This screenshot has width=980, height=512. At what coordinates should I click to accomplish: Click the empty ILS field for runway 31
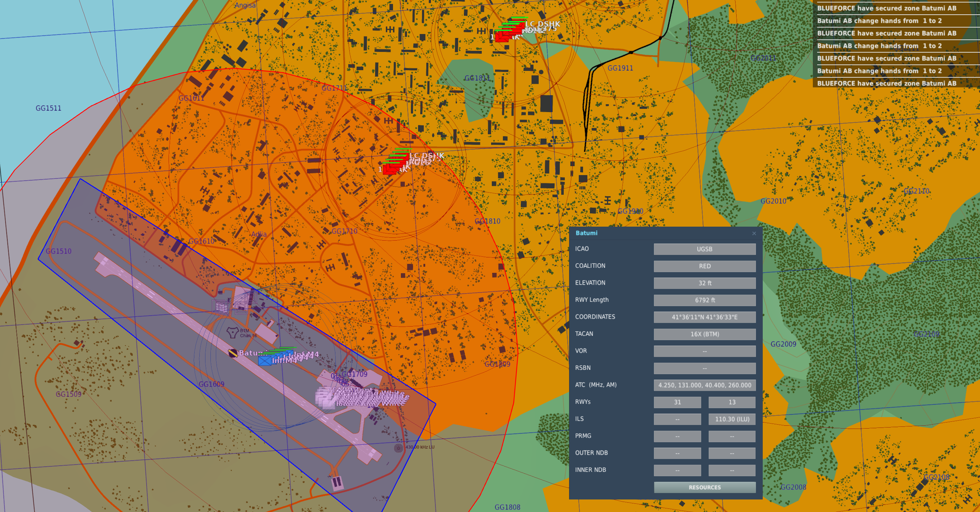(x=677, y=419)
